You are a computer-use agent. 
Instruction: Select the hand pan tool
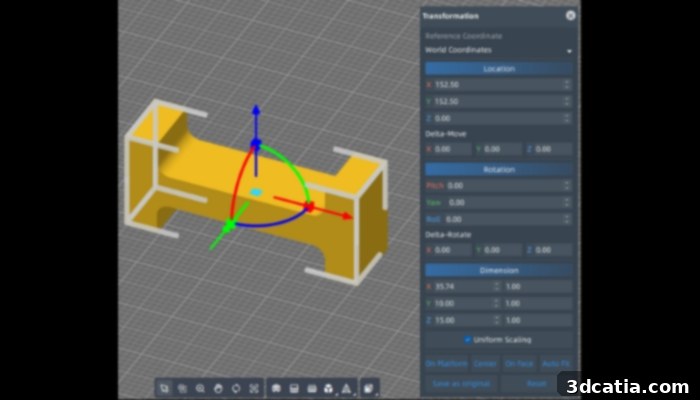pyautogui.click(x=218, y=388)
